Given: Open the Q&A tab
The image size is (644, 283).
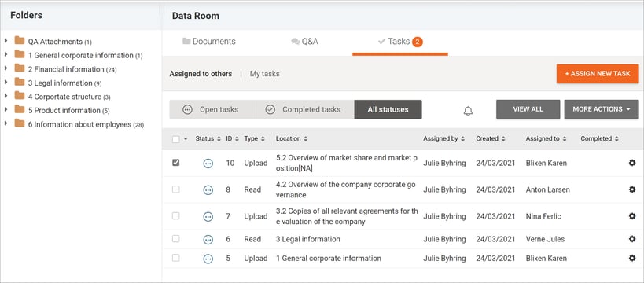Looking at the screenshot, I should pyautogui.click(x=304, y=42).
